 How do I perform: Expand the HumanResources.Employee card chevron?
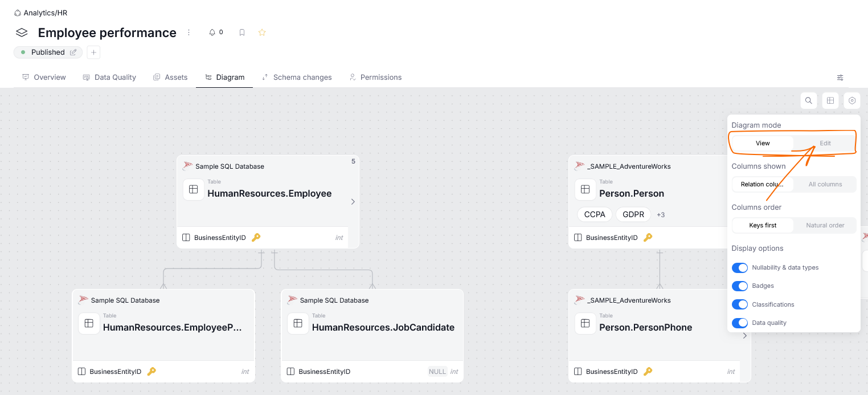pos(353,202)
